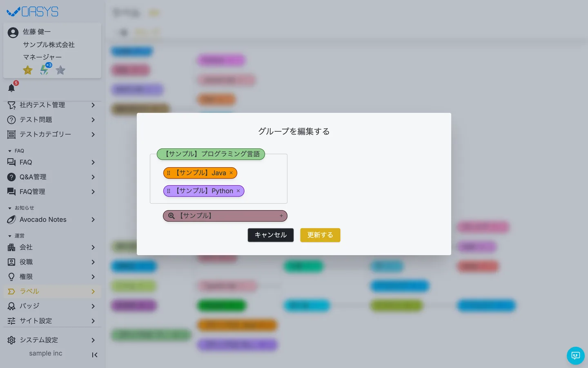Click the plus icon in search field

coord(281,216)
